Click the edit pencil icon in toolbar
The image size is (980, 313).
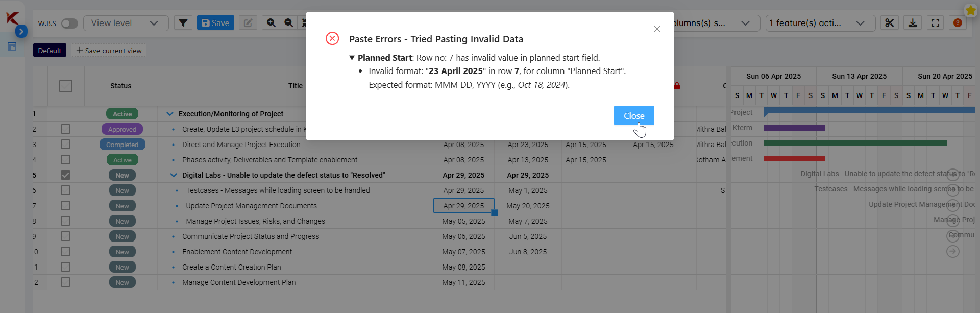[x=248, y=23]
